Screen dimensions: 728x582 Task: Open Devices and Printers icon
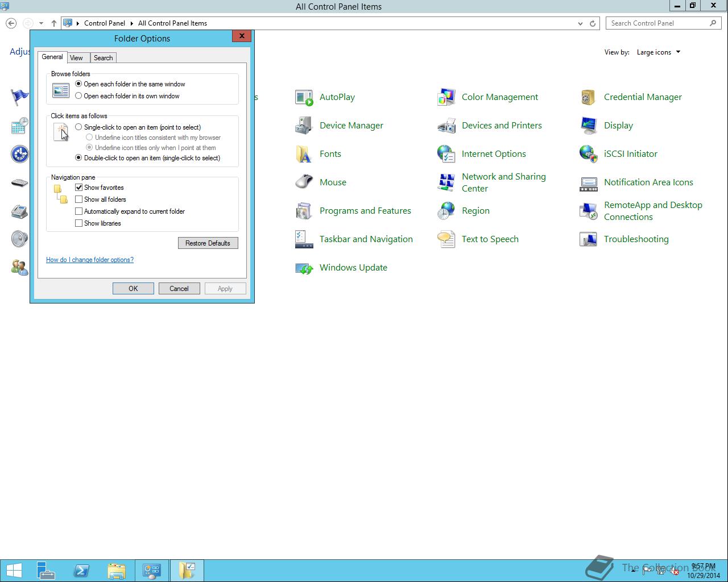point(446,126)
